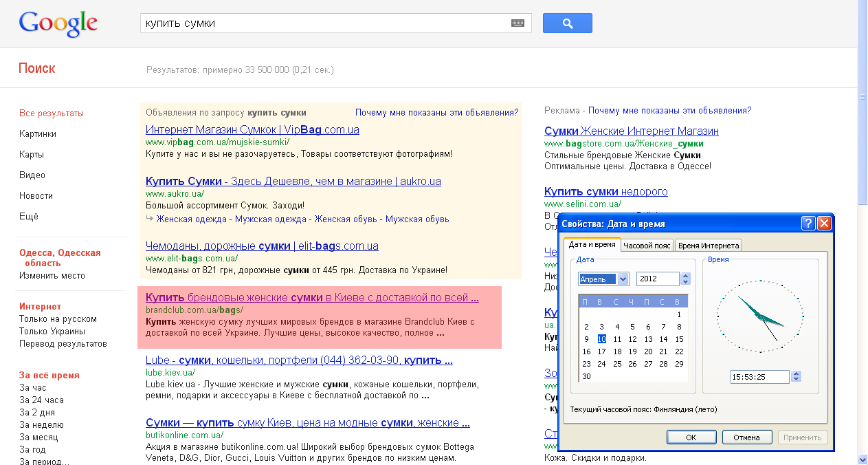
Task: Open the За период custom range filter
Action: 44,462
